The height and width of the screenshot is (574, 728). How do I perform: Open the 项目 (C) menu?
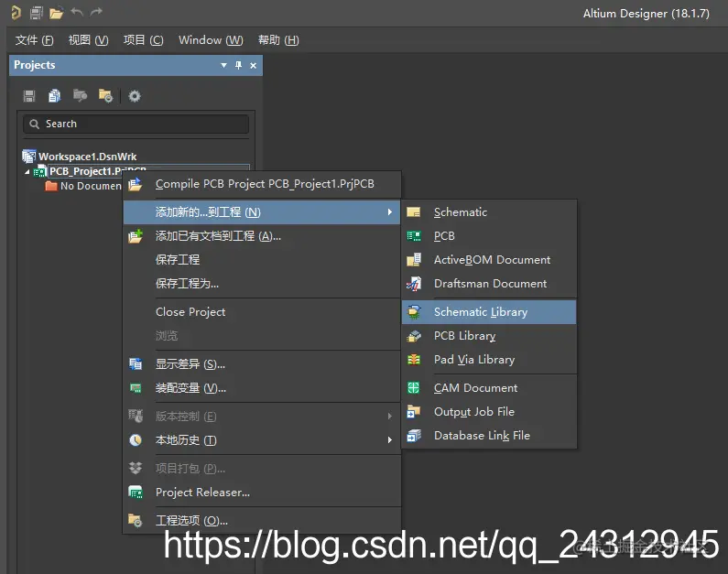click(144, 40)
